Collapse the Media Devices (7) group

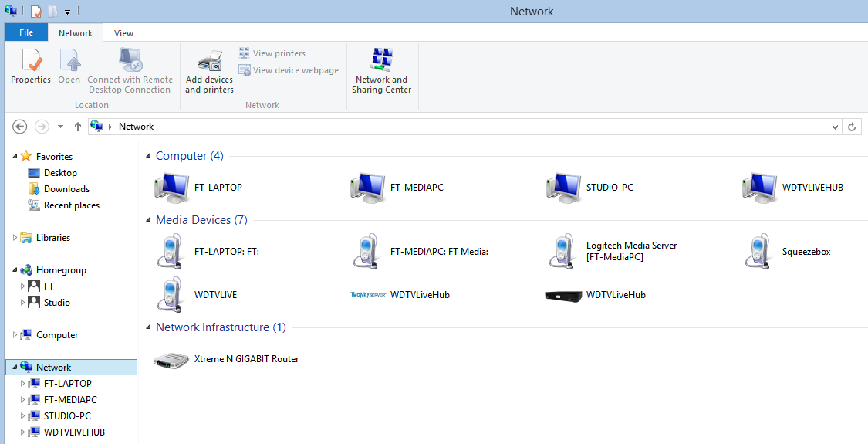click(x=149, y=220)
